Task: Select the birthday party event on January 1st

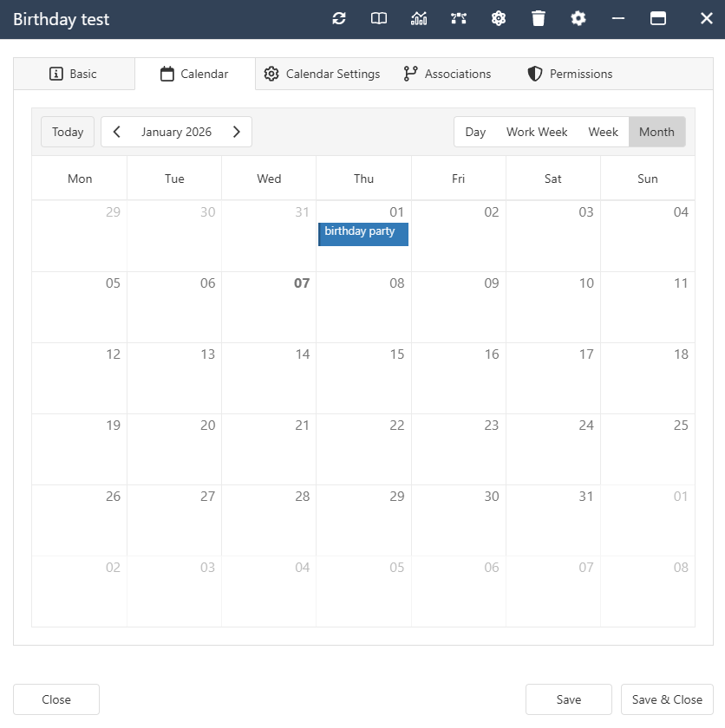Action: point(362,231)
